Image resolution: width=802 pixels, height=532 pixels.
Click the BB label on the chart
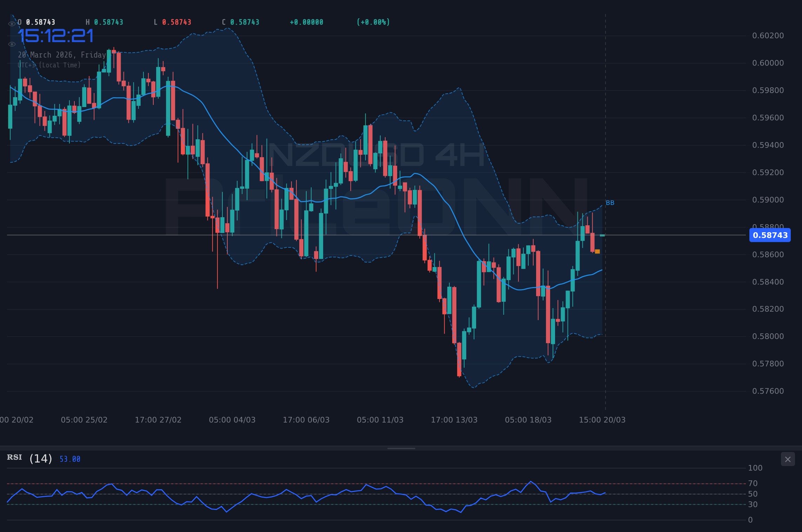609,202
